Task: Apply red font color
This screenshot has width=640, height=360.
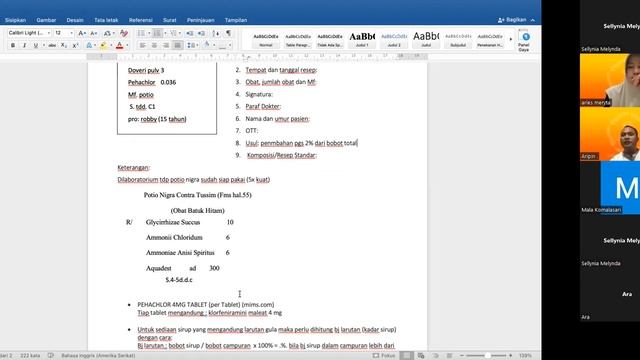Action: coord(120,45)
